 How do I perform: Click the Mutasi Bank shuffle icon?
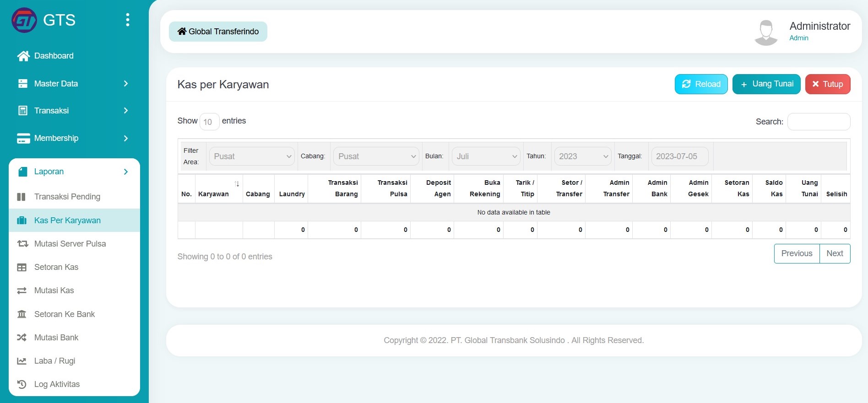22,338
